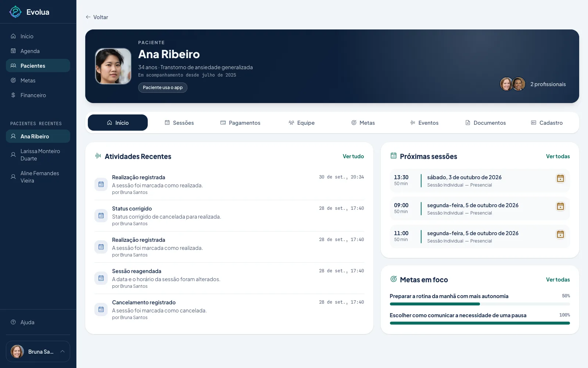Click the Evolua logo icon
588x368 pixels.
tap(15, 12)
